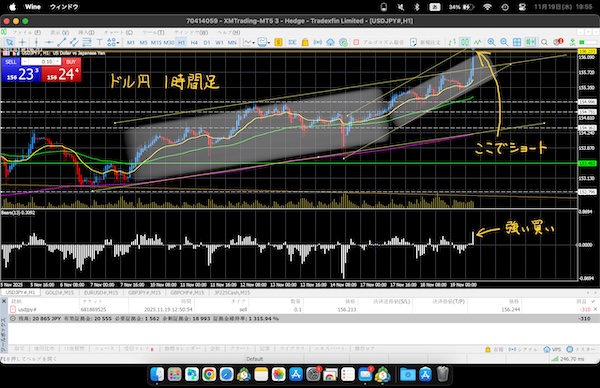Screen dimensions: 600x388
Task: Click the New Order button
Action: [x=425, y=42]
